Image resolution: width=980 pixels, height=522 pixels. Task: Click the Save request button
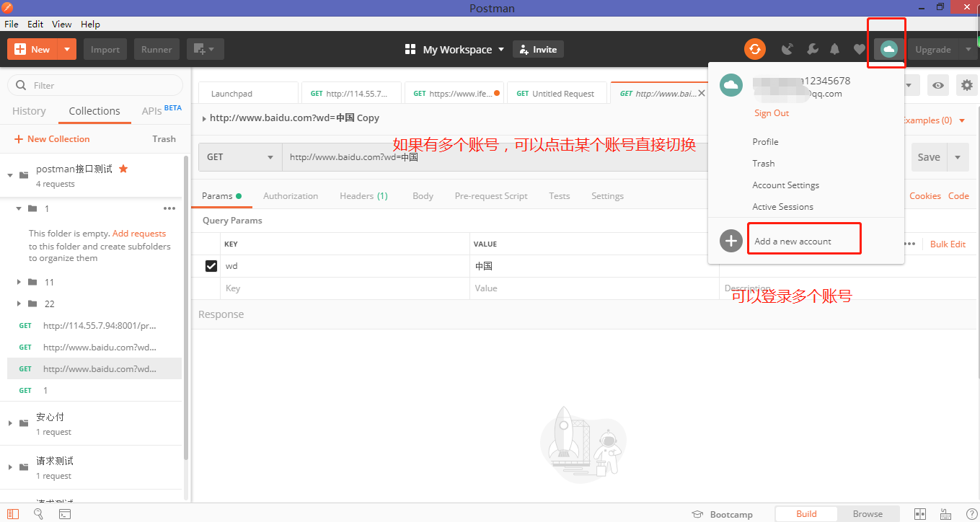point(929,156)
